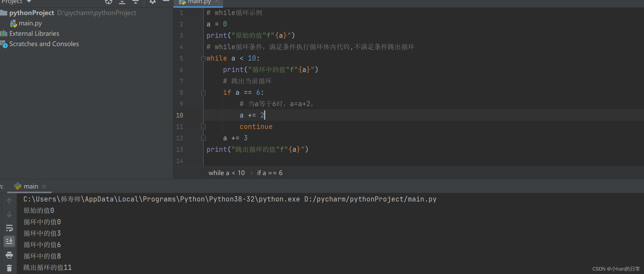Screen dimensions: 644x274
Task: Clear the run console output
Action: point(9,268)
